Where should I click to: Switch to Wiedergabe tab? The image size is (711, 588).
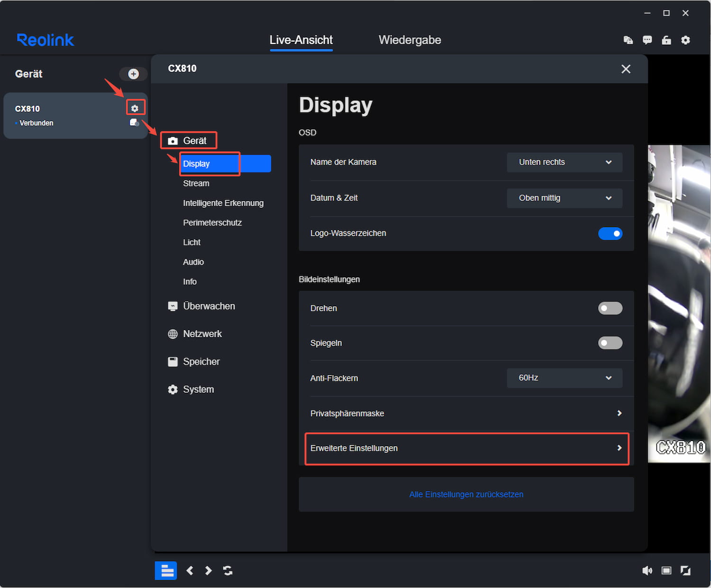(410, 40)
